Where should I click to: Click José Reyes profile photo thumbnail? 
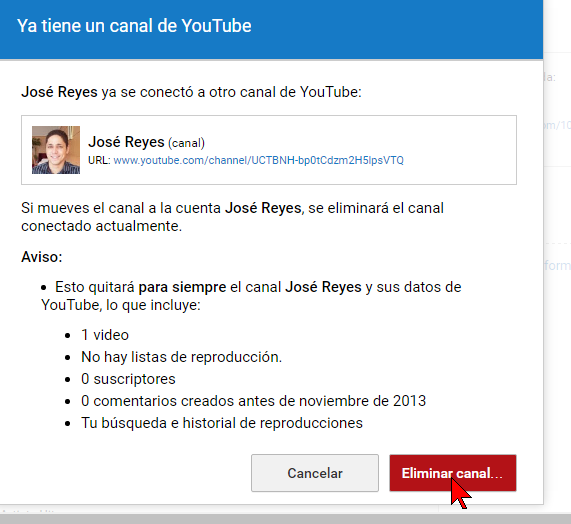(56, 150)
